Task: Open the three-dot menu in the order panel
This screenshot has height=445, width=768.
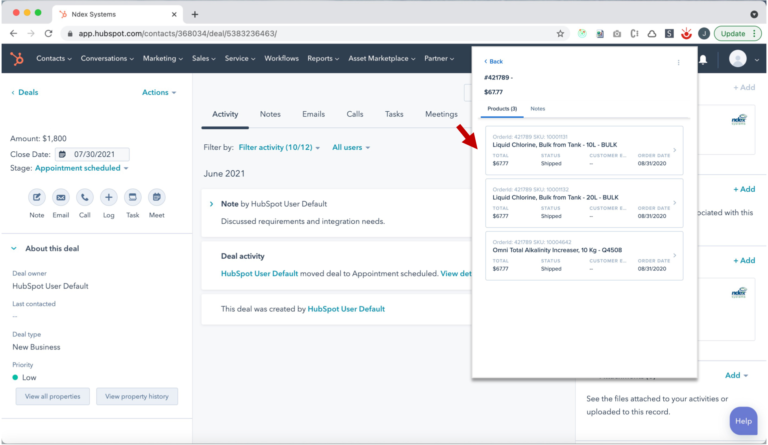Action: 678,63
